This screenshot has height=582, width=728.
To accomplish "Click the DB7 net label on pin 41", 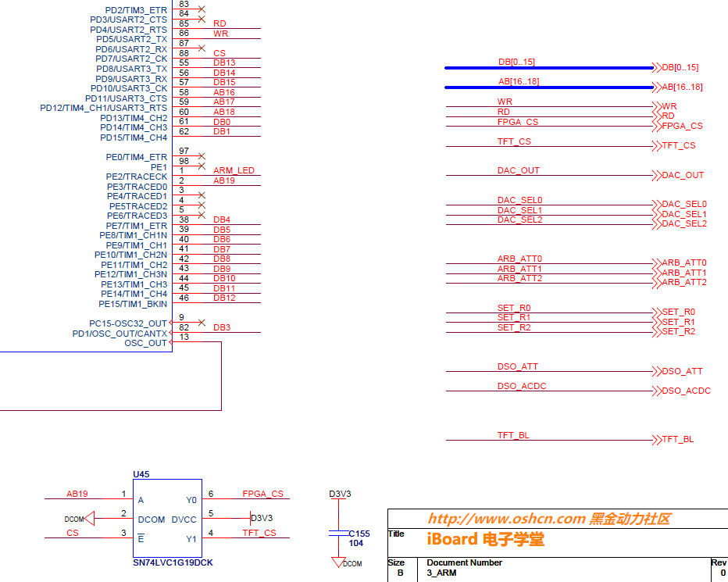I will [x=222, y=249].
